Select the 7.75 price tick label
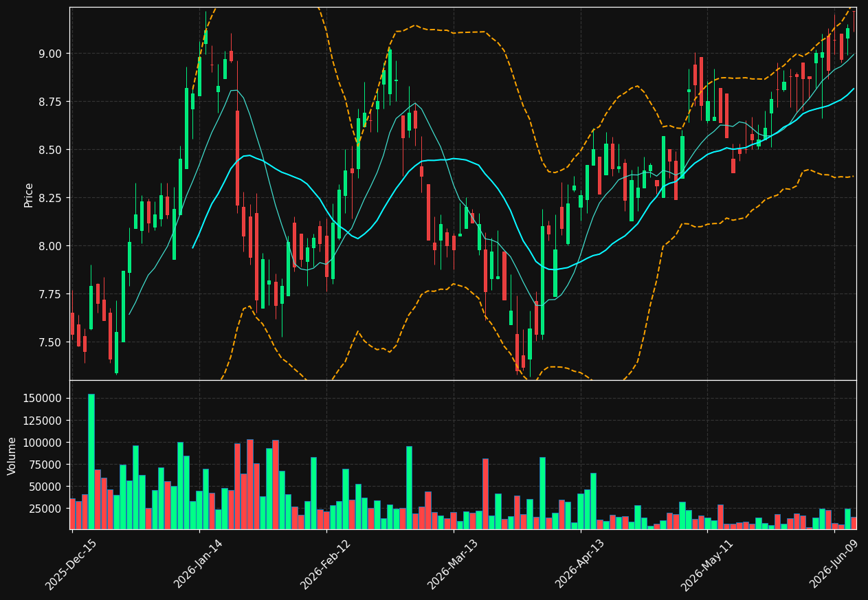The height and width of the screenshot is (600, 868). click(x=51, y=294)
